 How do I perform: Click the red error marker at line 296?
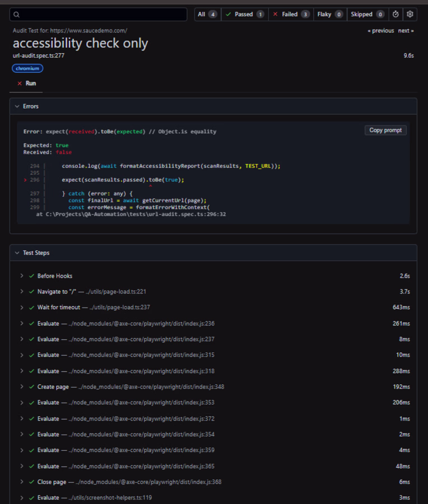pyautogui.click(x=25, y=180)
